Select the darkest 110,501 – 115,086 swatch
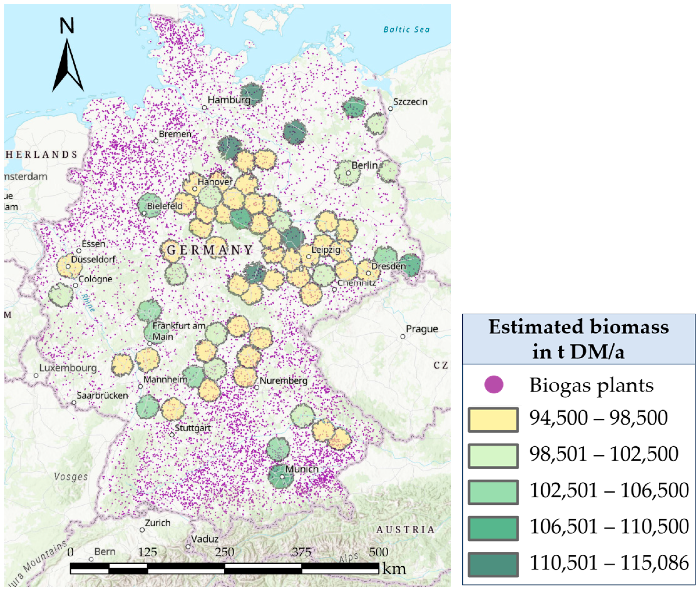700x591 pixels. [x=493, y=564]
